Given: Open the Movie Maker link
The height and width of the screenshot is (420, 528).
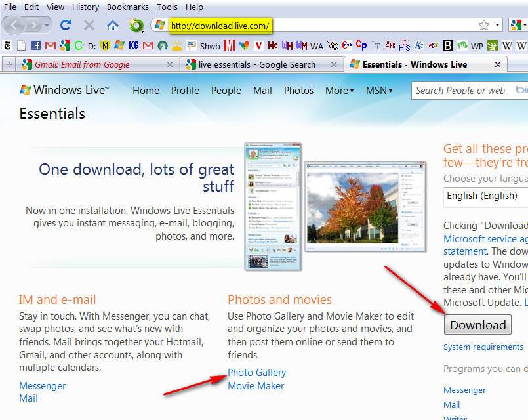Looking at the screenshot, I should [256, 386].
